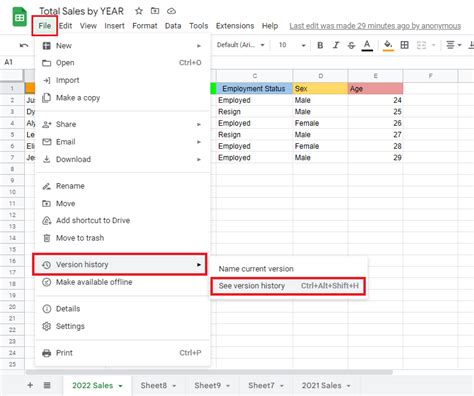The width and height of the screenshot is (474, 396).
Task: Open Details from File menu
Action: 122,309
